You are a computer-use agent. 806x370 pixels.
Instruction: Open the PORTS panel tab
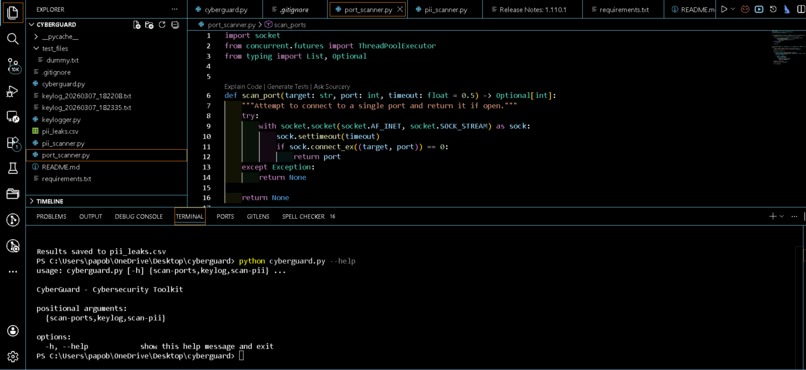pos(225,216)
